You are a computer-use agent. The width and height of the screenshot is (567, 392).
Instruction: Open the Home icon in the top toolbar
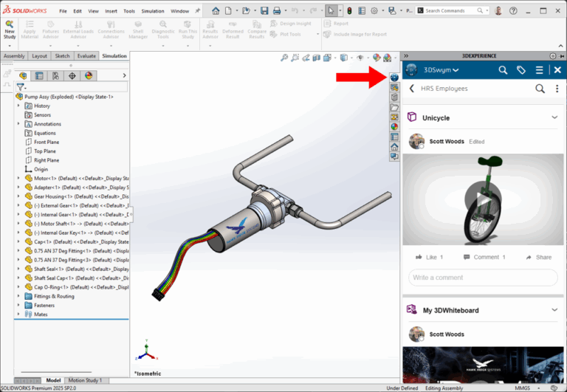coord(216,11)
